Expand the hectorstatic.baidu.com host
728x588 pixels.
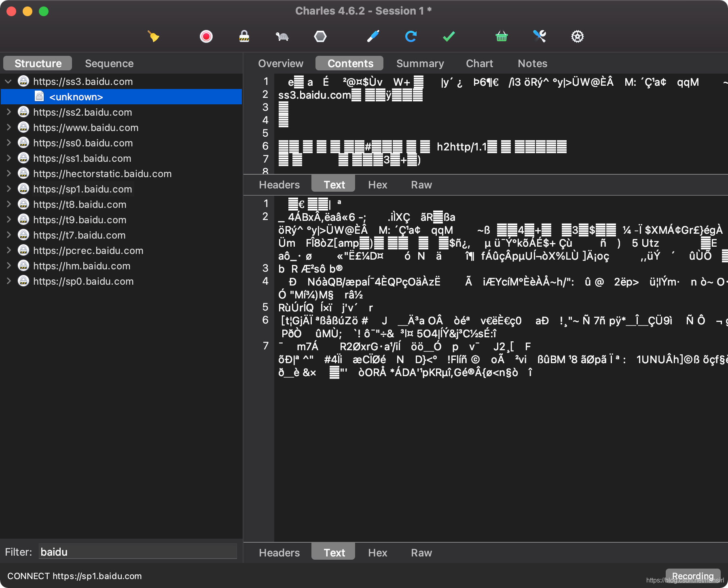click(8, 173)
